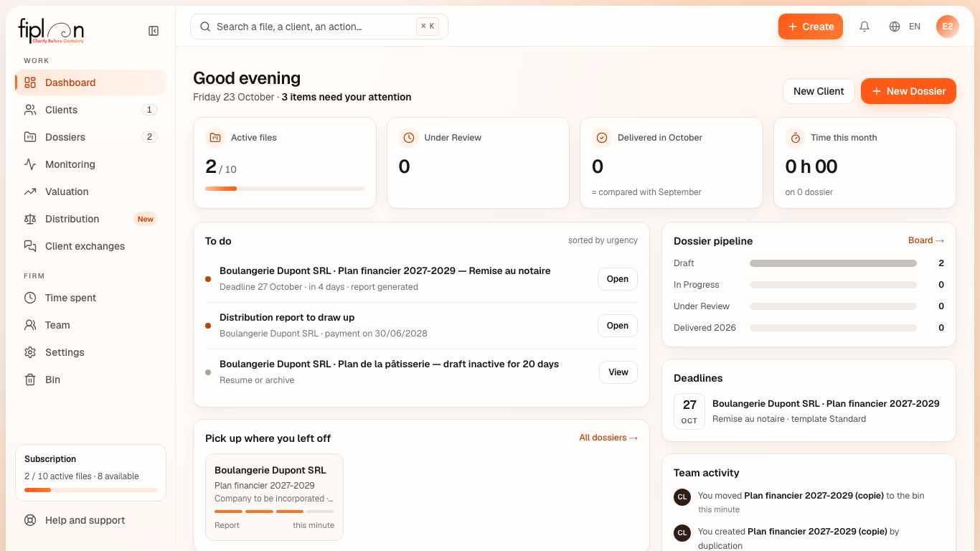
Task: Click the New Dossier button
Action: (x=908, y=91)
